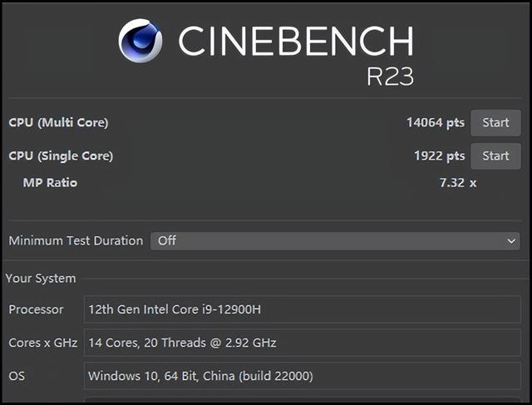This screenshot has width=532, height=405.
Task: Click the 1922 pts single core score
Action: (x=439, y=156)
